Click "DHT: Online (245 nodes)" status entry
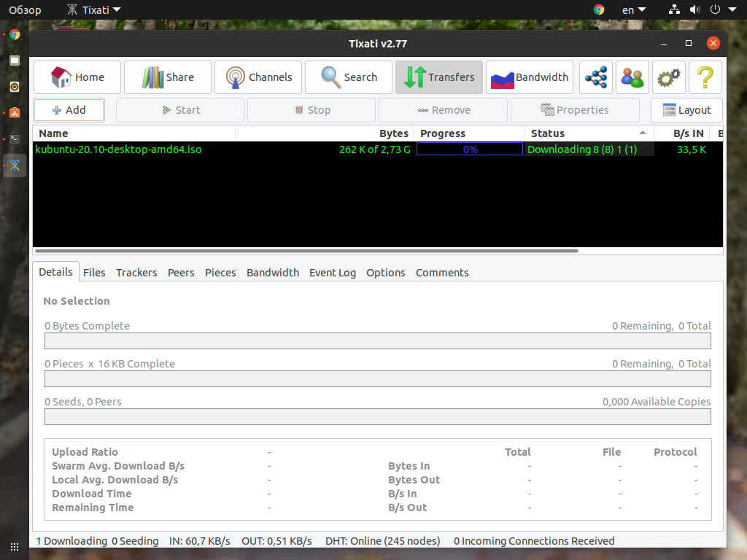This screenshot has width=747, height=560. coord(383,541)
